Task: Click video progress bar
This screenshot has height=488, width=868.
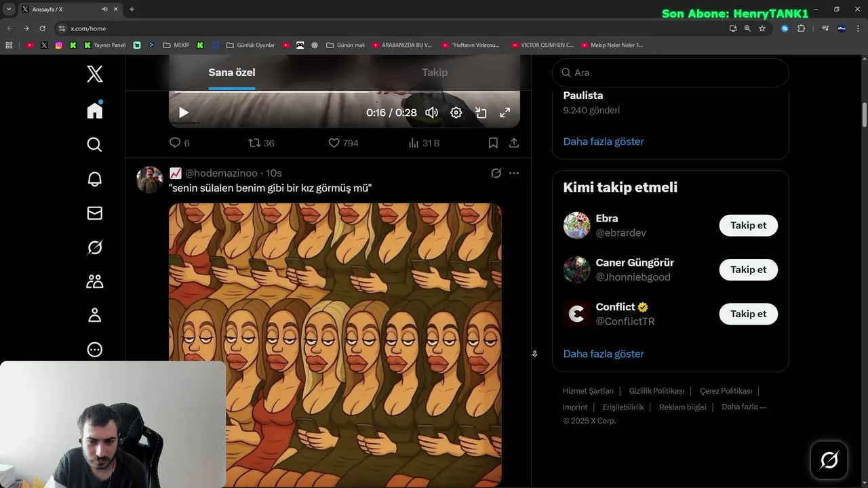Action: (x=344, y=91)
